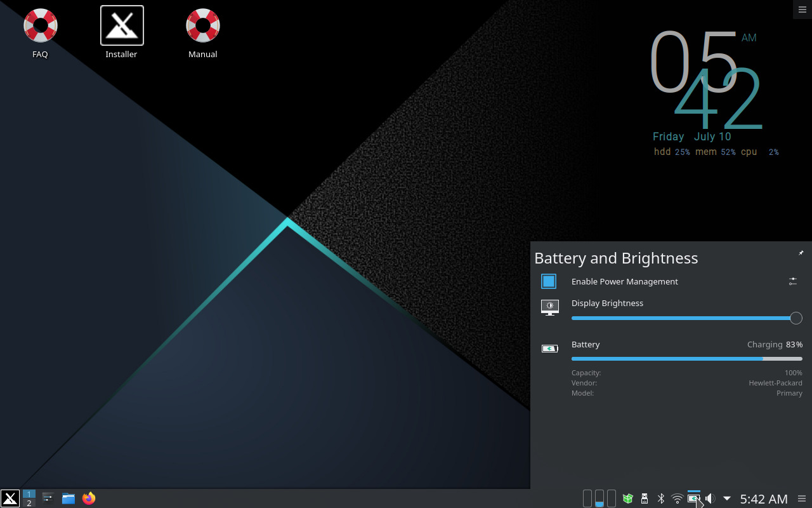The height and width of the screenshot is (508, 812).
Task: Open the Wi-Fi network tray icon
Action: coord(677,498)
